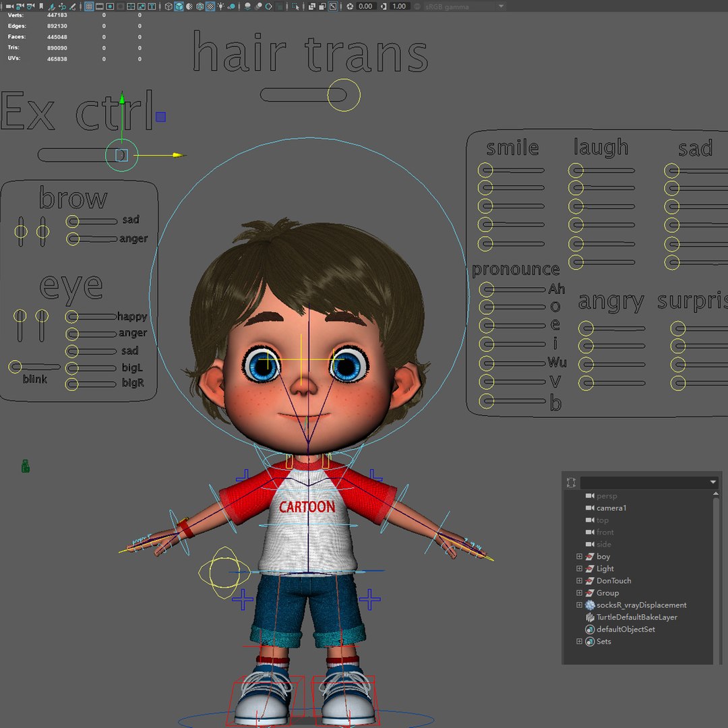Select defaultObjectSet in outliner
Viewport: 728px width, 728px height.
pyautogui.click(x=626, y=629)
